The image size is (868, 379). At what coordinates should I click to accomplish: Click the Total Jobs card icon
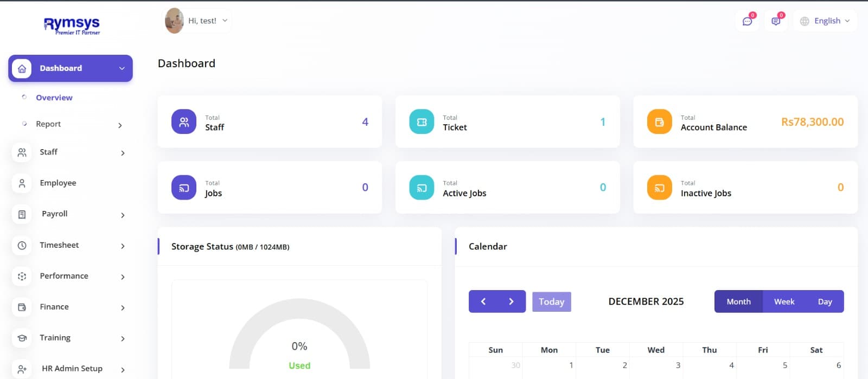click(x=184, y=187)
